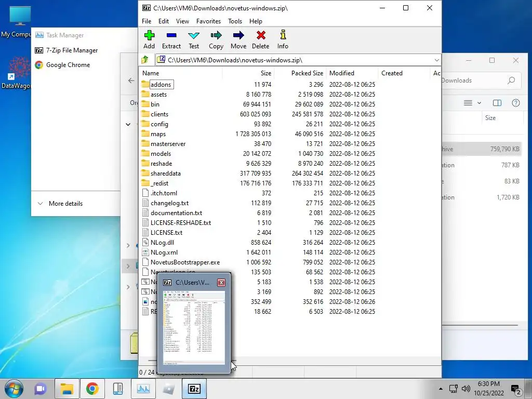Click the 7-Zip taskbar button

(194, 389)
